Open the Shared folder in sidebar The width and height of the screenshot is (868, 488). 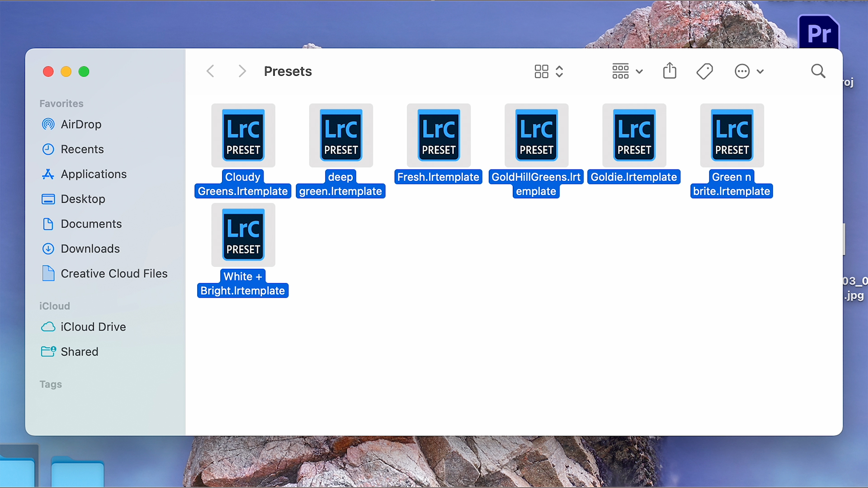coord(79,352)
